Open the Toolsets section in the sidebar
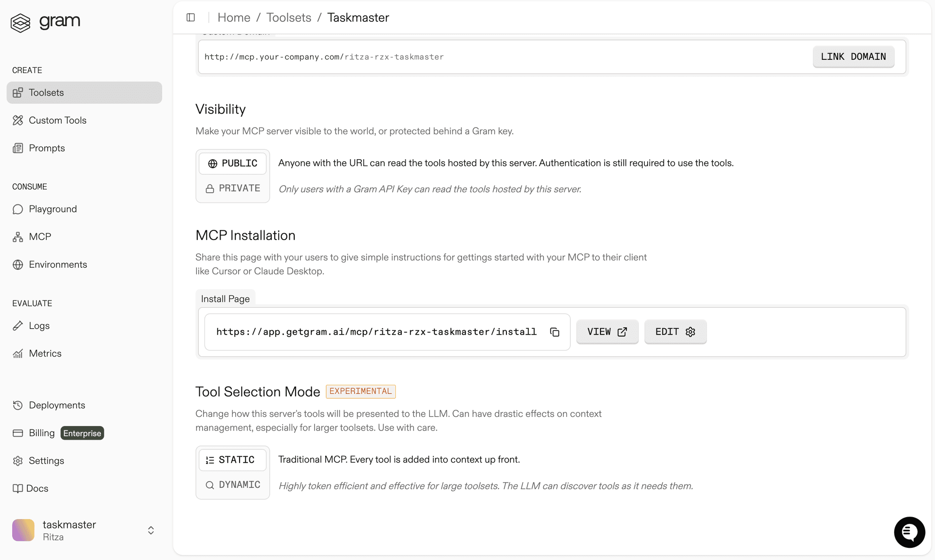Image resolution: width=935 pixels, height=560 pixels. [x=45, y=93]
